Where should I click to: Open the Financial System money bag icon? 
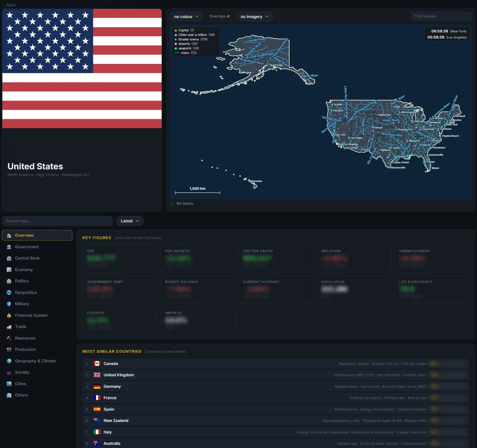[x=9, y=315]
